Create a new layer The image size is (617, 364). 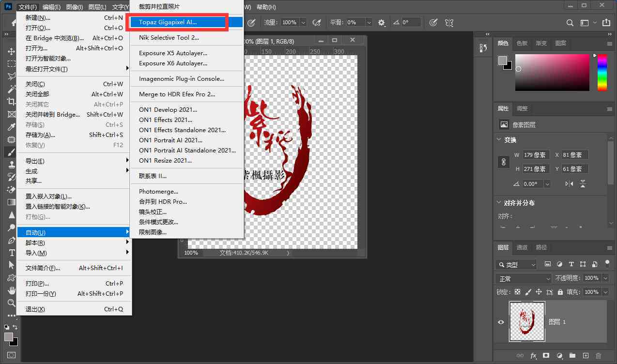pyautogui.click(x=586, y=356)
